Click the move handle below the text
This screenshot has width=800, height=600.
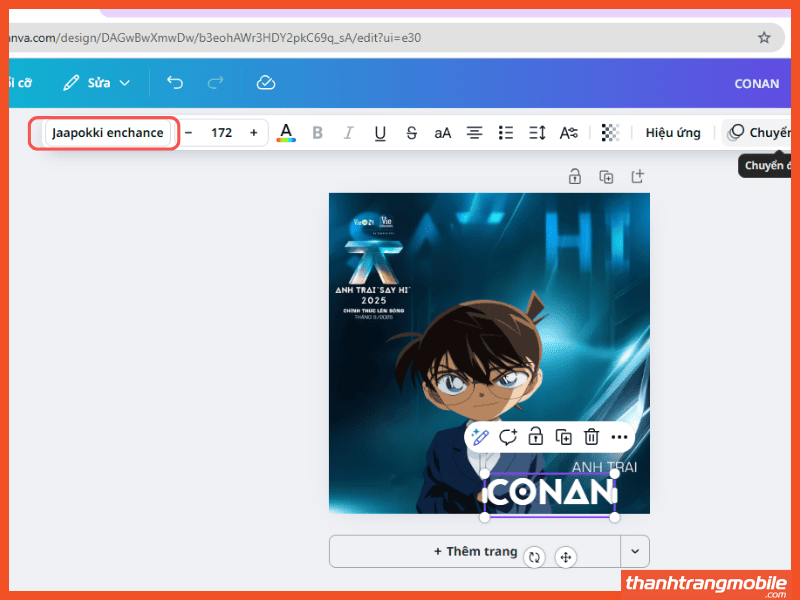coord(566,557)
